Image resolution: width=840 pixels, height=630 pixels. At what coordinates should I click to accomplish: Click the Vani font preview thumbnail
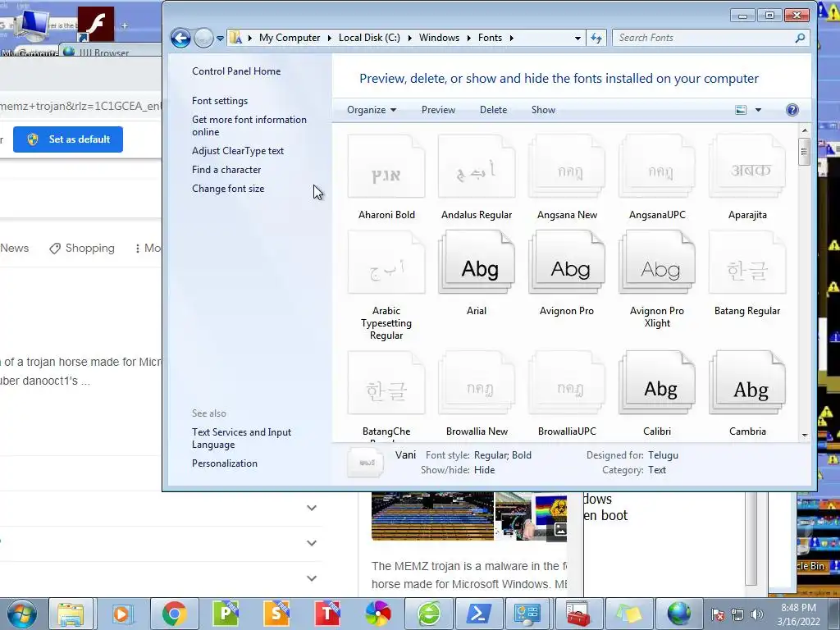[365, 463]
